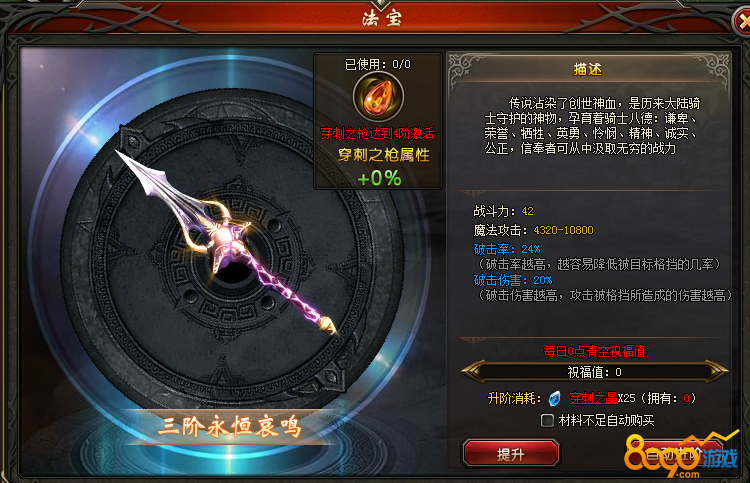Select the 描述 header tab
The image size is (750, 483).
pyautogui.click(x=588, y=69)
